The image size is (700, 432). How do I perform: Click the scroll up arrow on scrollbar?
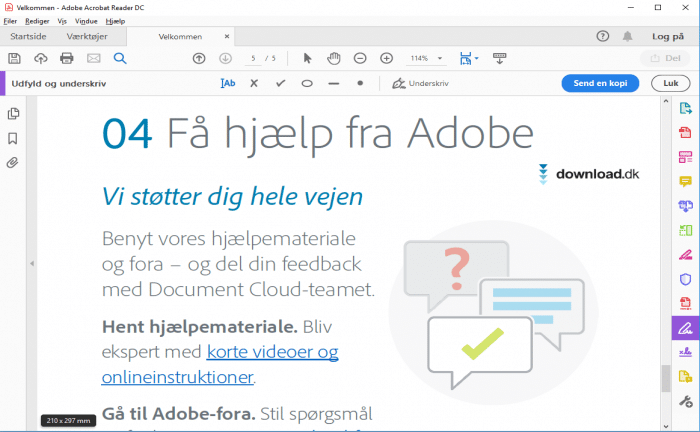click(x=666, y=101)
